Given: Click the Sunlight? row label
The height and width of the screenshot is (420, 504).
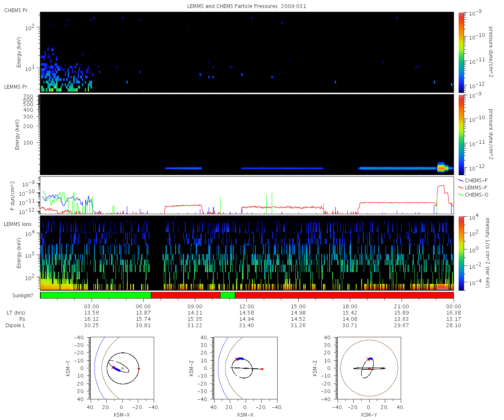Looking at the screenshot, I should tap(21, 296).
